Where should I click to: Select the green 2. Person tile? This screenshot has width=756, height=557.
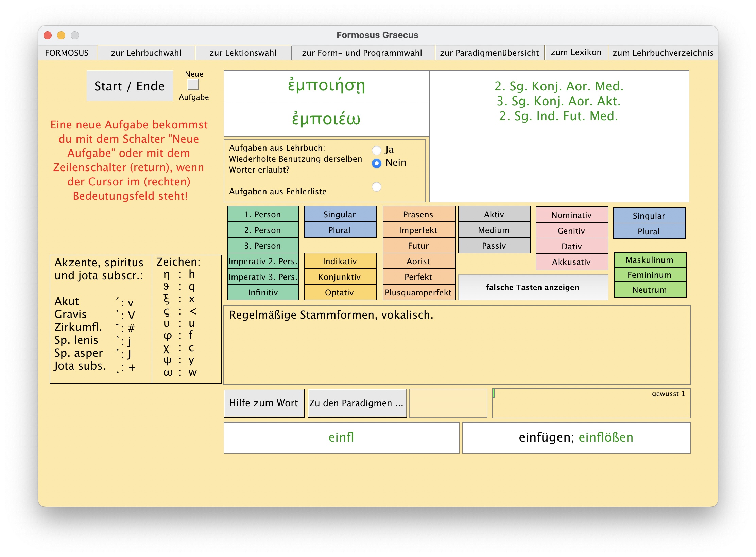[x=263, y=230]
